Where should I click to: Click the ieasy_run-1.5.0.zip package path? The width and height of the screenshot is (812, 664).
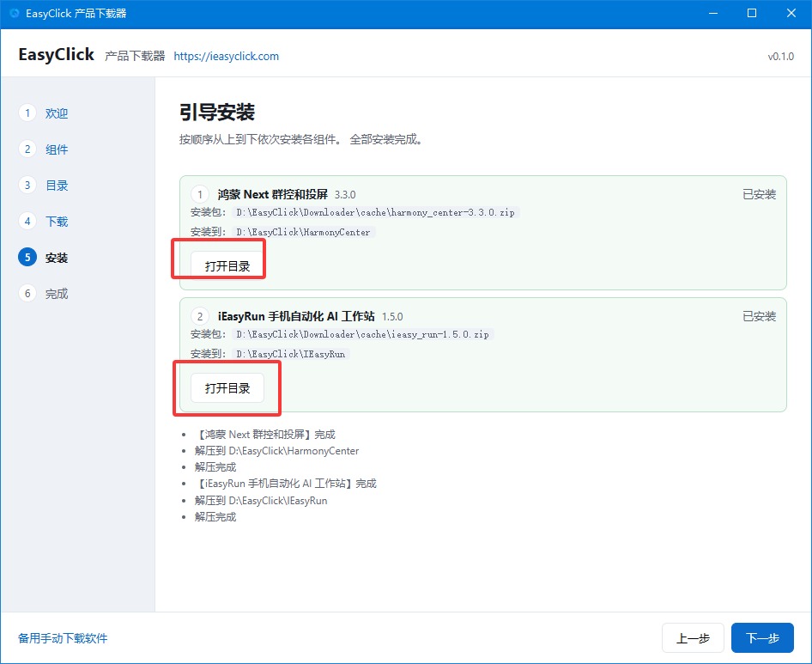click(362, 334)
